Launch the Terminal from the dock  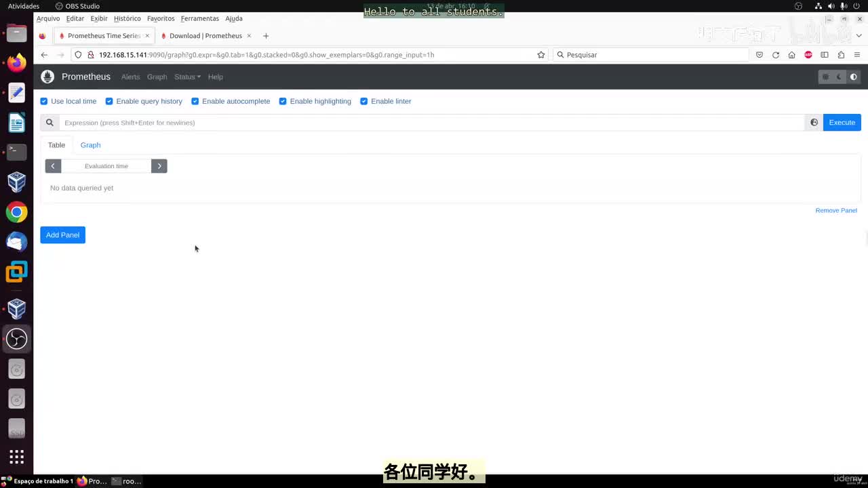tap(16, 152)
